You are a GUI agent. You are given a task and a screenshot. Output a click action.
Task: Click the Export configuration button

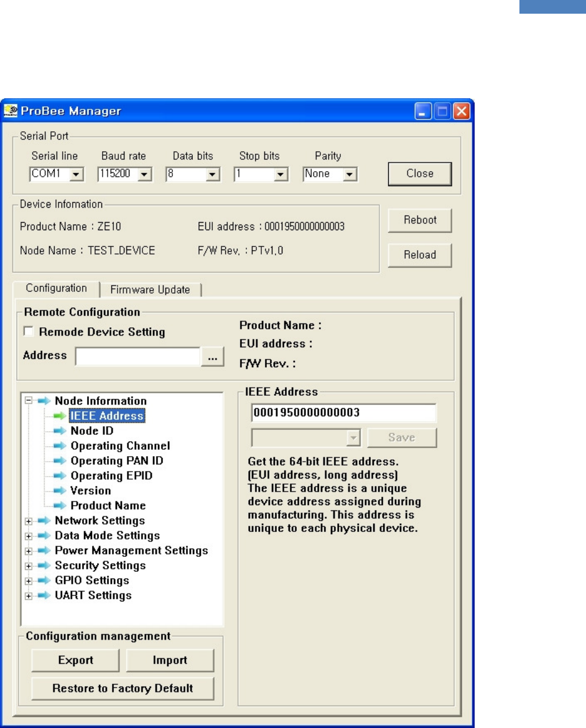(x=75, y=660)
